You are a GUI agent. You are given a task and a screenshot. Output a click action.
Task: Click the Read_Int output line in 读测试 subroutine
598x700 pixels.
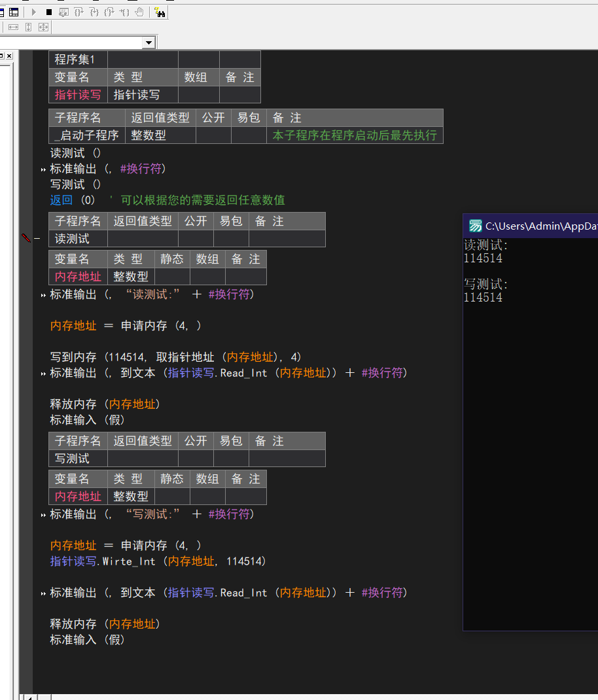coord(228,373)
